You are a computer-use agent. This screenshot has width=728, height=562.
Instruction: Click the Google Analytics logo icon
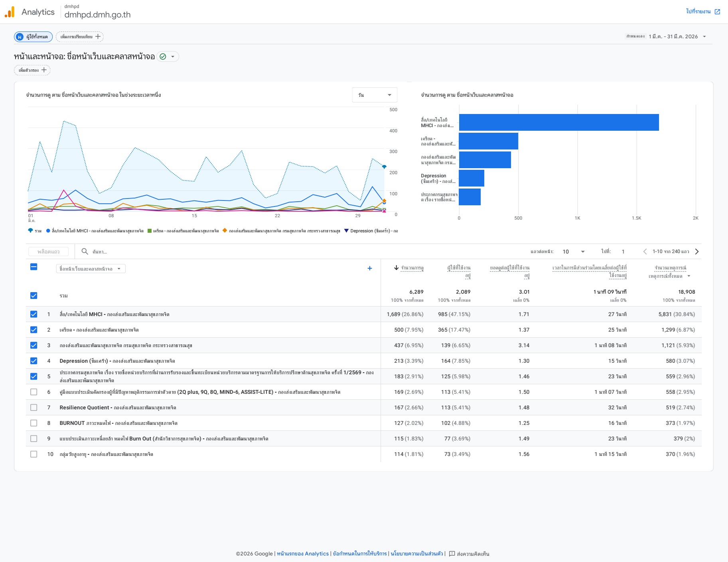point(10,12)
